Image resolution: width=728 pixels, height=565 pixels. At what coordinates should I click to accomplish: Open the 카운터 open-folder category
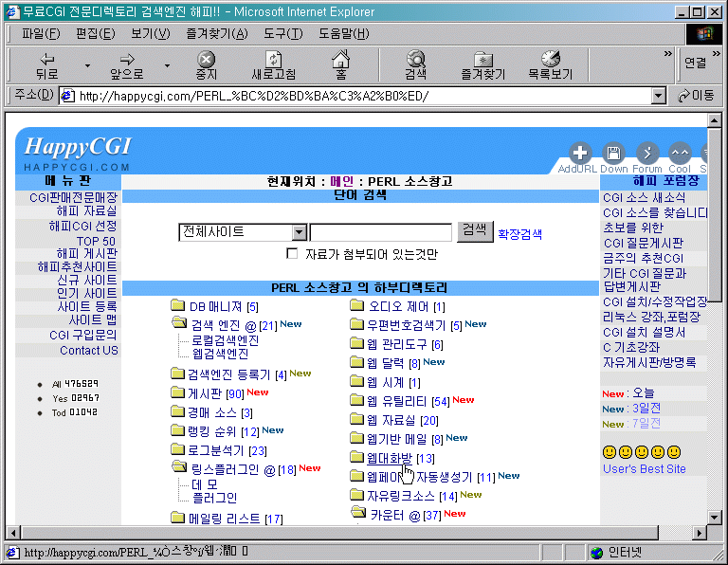[358, 512]
